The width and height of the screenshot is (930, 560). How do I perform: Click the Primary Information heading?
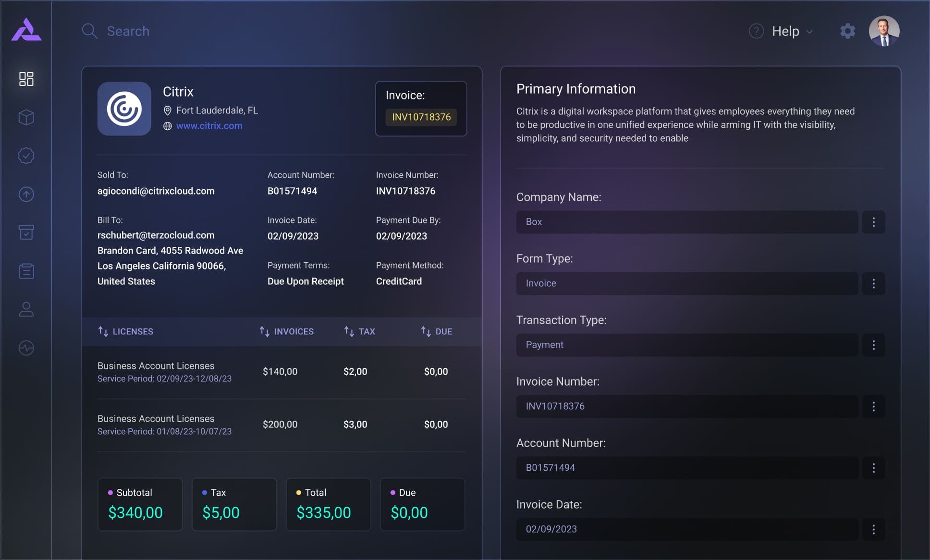coord(576,89)
